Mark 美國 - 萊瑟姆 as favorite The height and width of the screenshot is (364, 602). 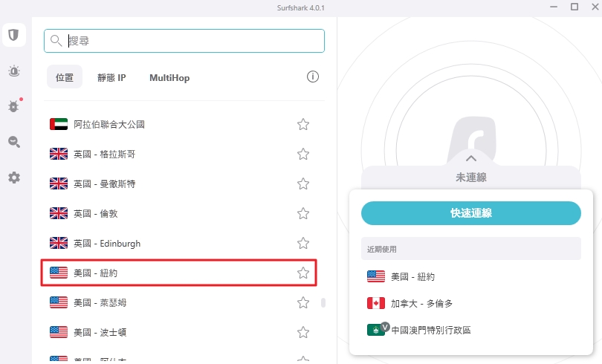(x=303, y=302)
